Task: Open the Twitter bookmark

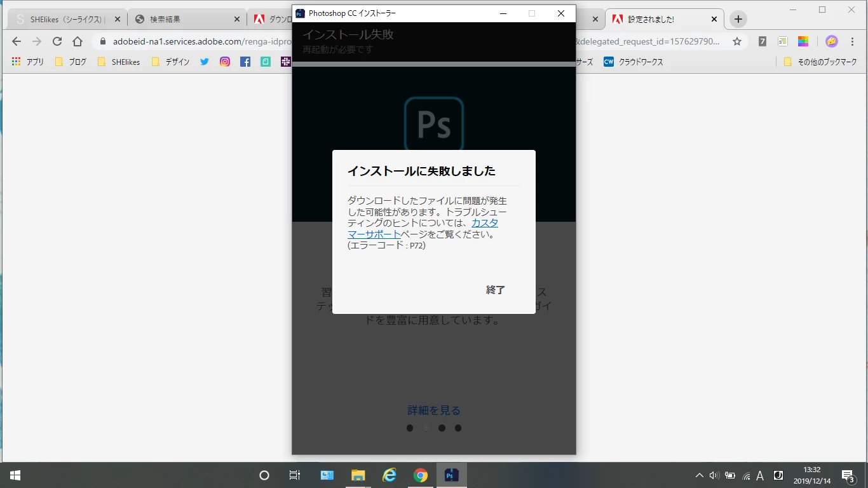Action: click(204, 62)
